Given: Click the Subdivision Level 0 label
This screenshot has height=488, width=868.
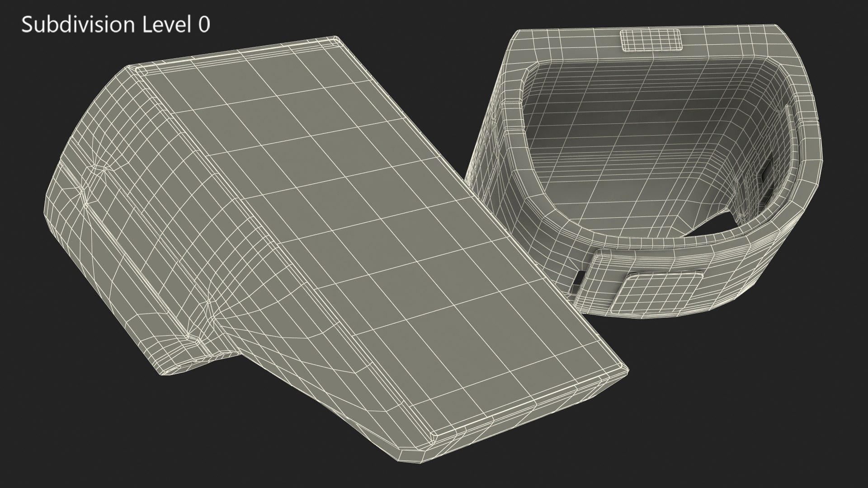Looking at the screenshot, I should [x=116, y=25].
